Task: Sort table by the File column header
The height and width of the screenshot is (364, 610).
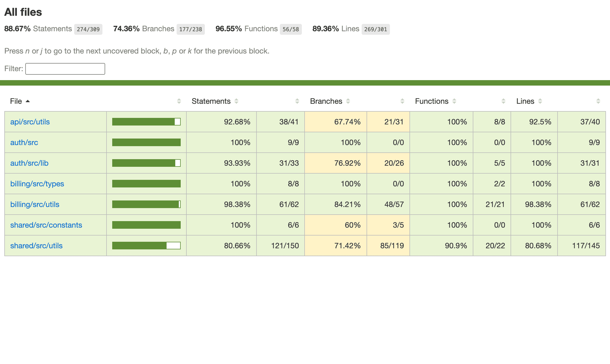Action: [x=17, y=101]
